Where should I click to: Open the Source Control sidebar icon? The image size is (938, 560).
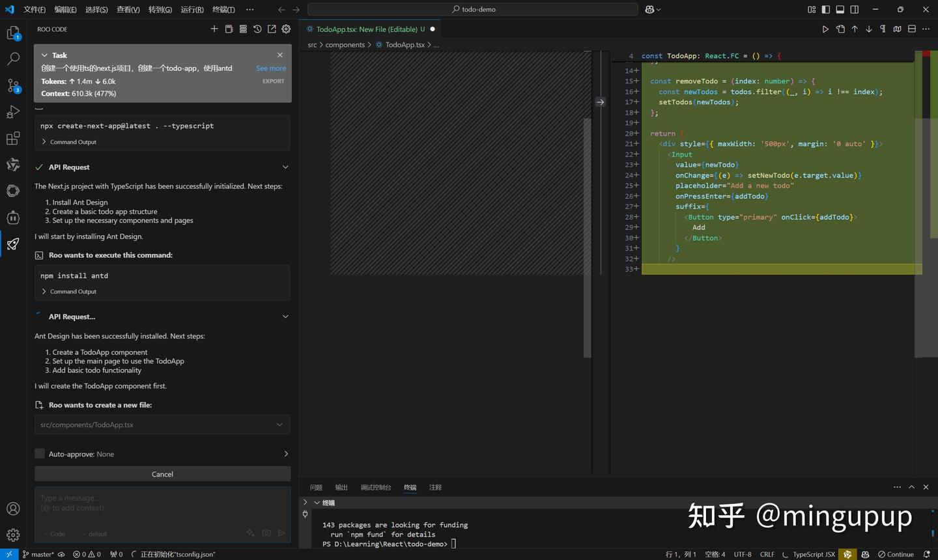13,86
